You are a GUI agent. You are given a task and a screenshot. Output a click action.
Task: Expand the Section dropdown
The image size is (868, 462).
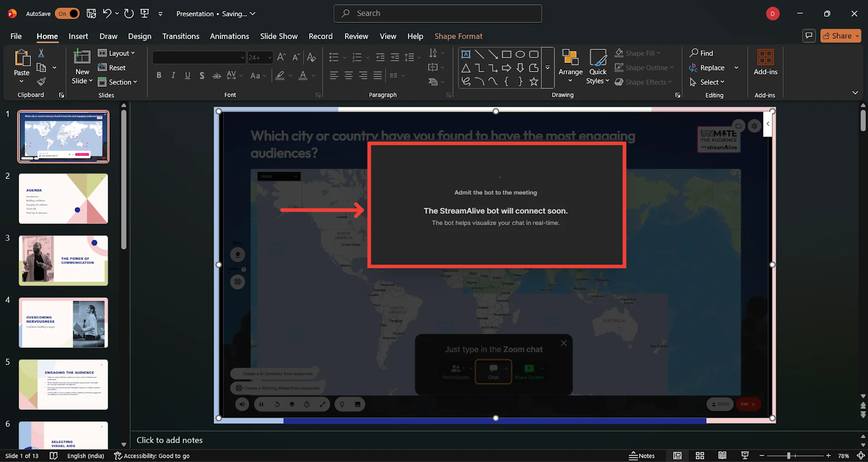(x=117, y=82)
